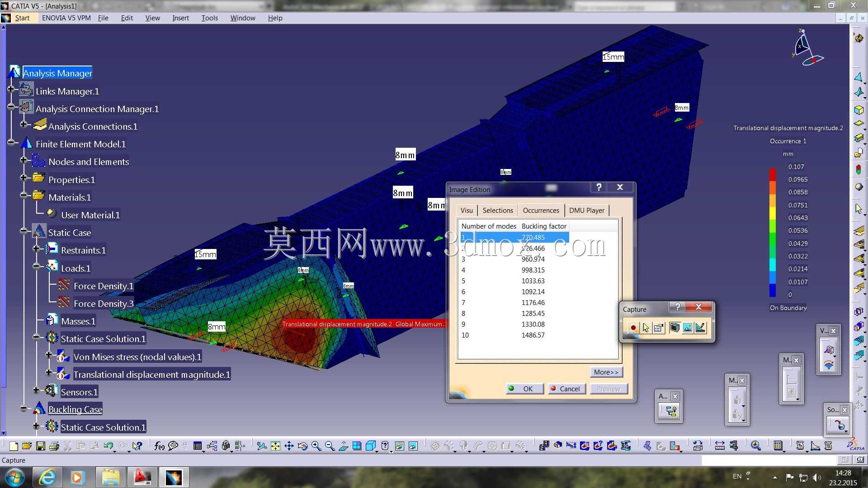Open the Formula f(x) tool
Screen dimensions: 868x488
click(159, 446)
